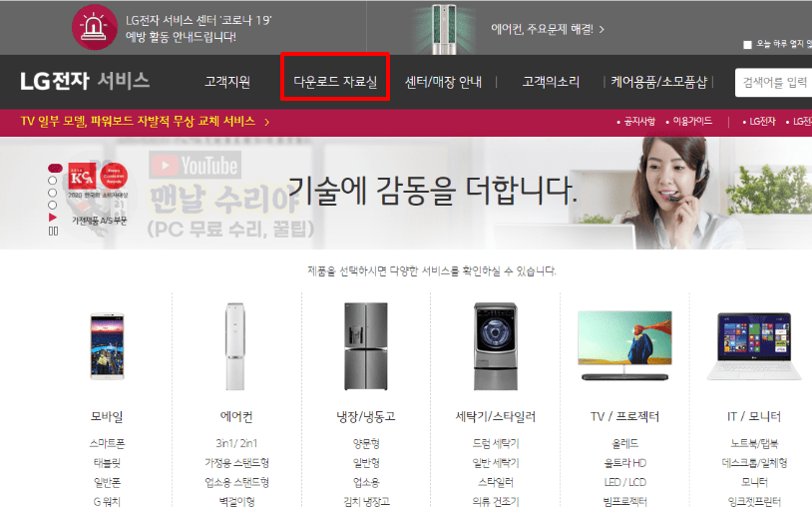
Task: Choose 김치 냉장고 link
Action: coord(366,501)
